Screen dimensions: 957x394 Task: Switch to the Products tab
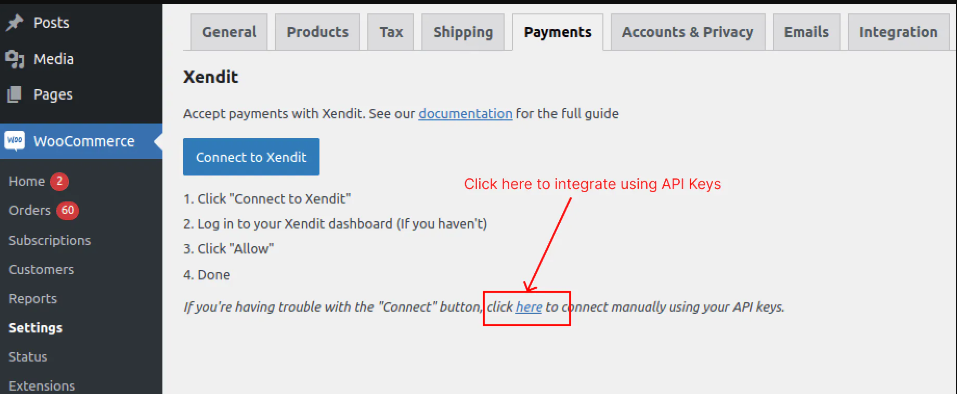point(317,32)
